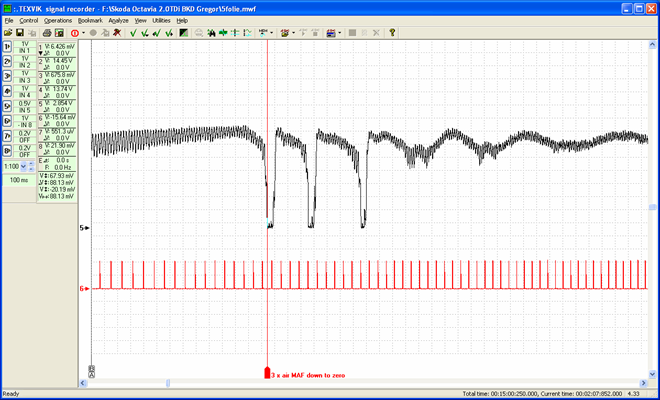
Task: Open the Control menu
Action: 29,21
